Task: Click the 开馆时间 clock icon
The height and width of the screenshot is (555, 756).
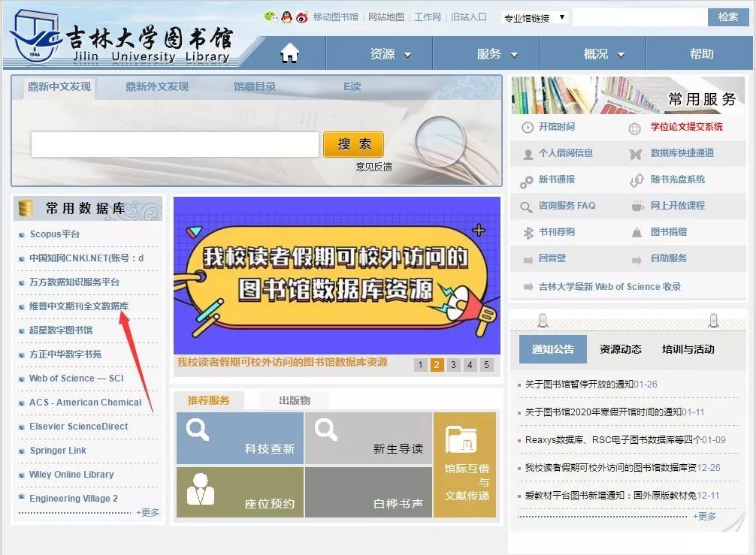Action: tap(528, 128)
